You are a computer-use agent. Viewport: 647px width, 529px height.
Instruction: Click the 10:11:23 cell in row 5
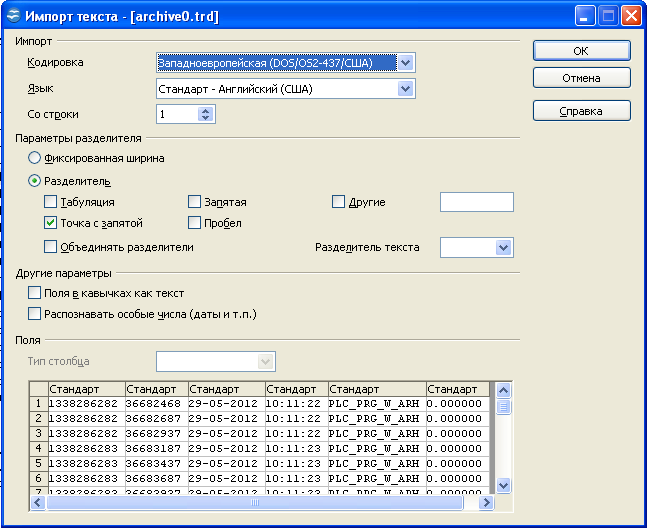(297, 464)
